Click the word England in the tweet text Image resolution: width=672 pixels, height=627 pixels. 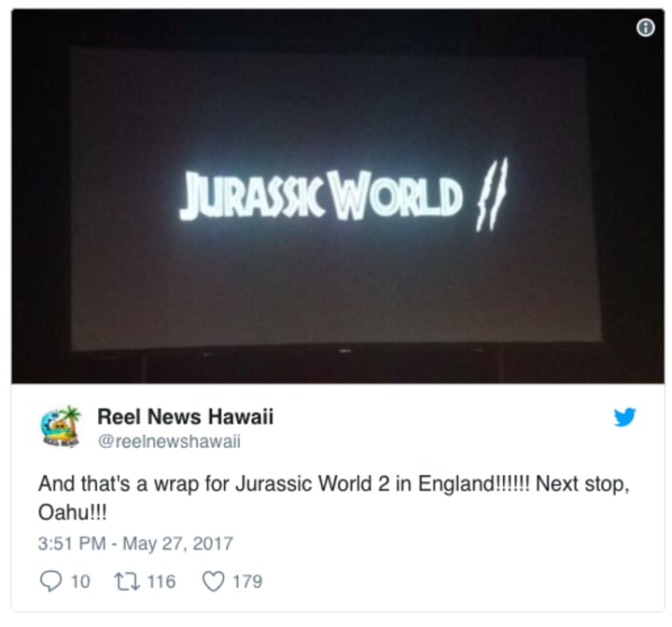point(456,484)
